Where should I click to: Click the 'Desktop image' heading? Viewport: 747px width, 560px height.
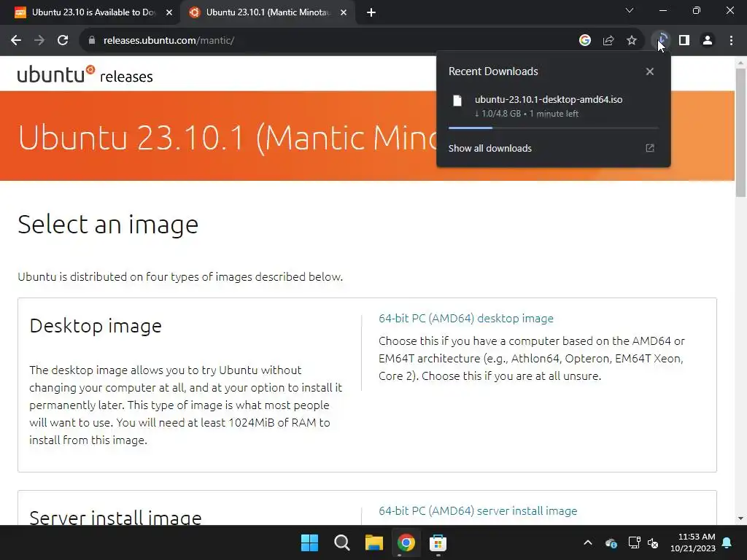pos(96,326)
